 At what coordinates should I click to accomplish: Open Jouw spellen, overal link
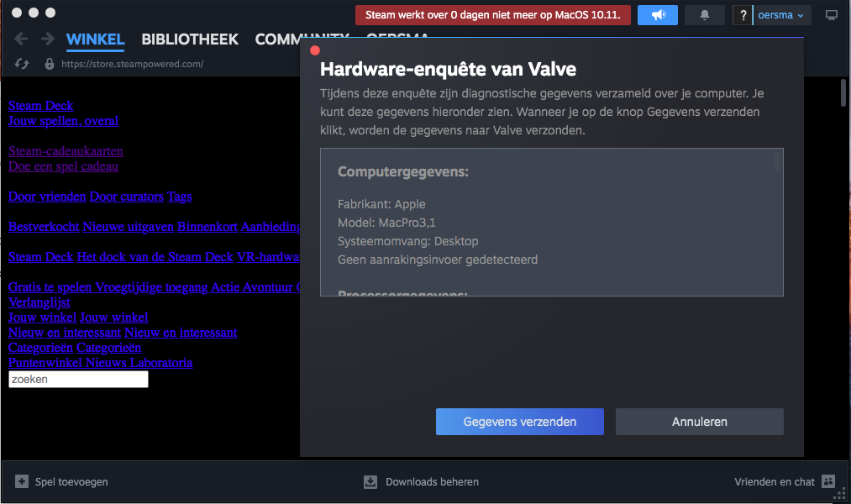click(x=63, y=121)
